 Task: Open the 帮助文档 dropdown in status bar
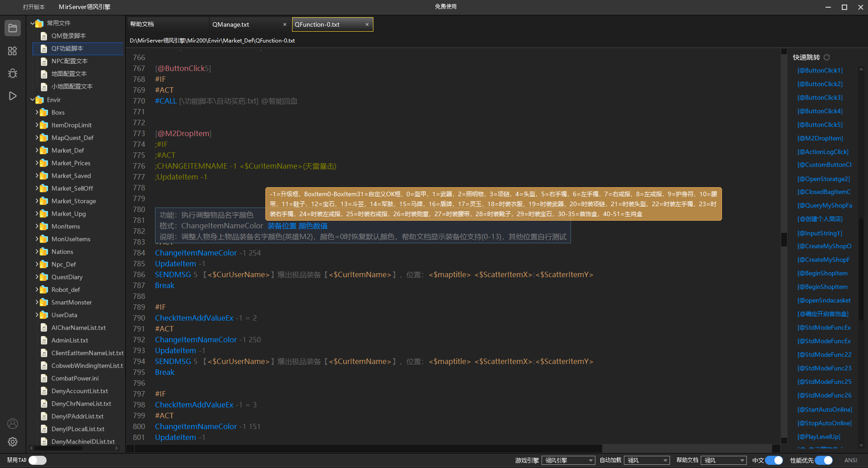coord(723,460)
